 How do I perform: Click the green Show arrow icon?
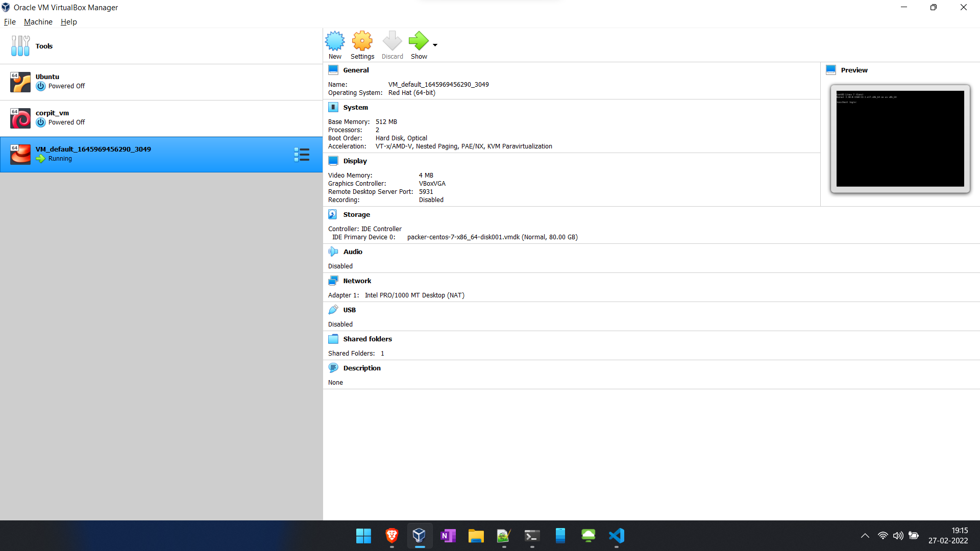419,41
